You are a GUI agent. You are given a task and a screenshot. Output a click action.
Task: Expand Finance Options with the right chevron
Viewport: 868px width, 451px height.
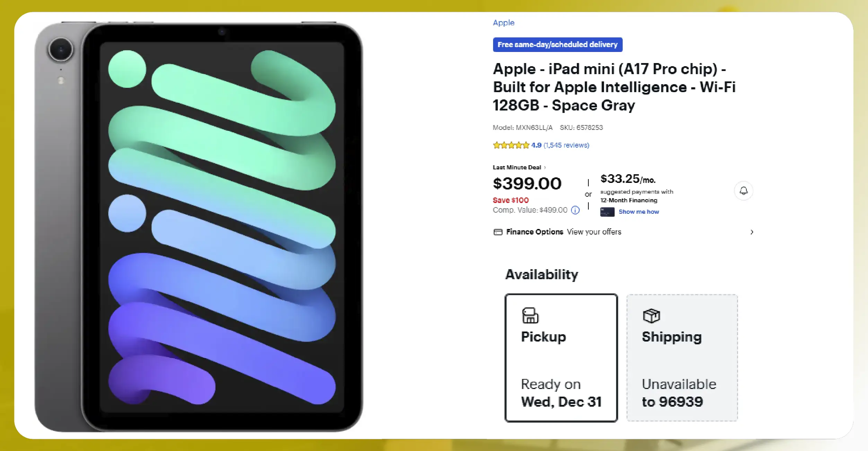click(x=752, y=232)
